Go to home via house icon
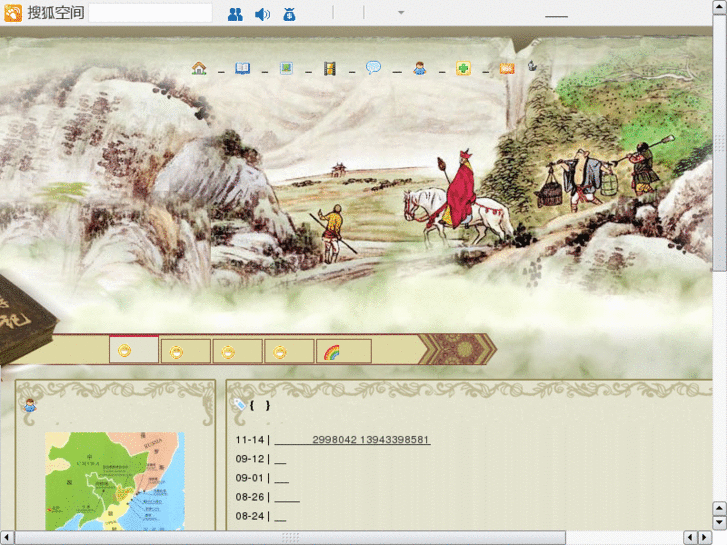727x545 pixels. 199,68
